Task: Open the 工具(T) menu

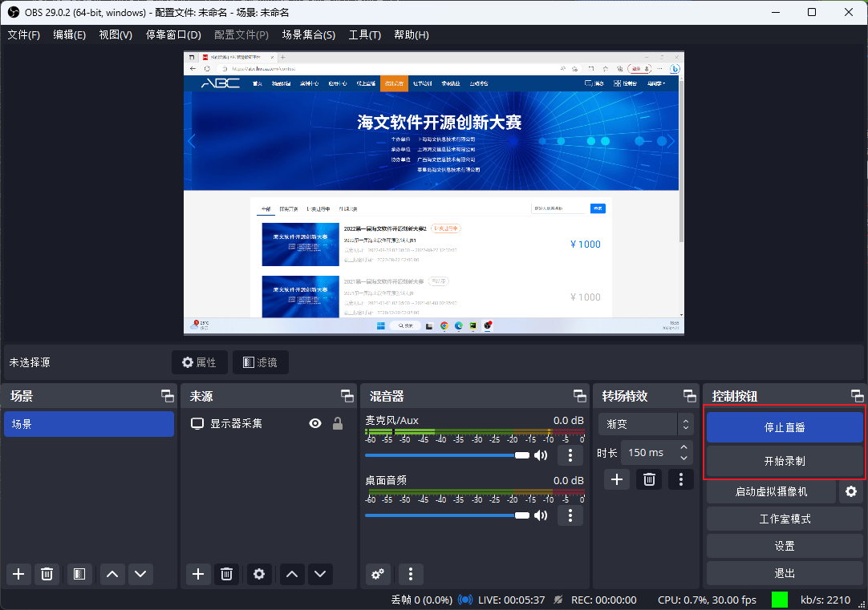Action: (365, 34)
